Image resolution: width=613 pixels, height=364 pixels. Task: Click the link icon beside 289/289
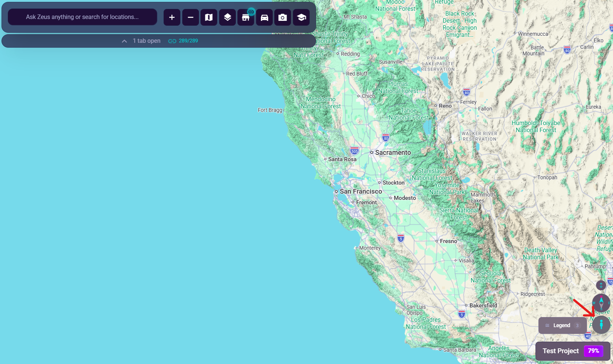click(172, 41)
